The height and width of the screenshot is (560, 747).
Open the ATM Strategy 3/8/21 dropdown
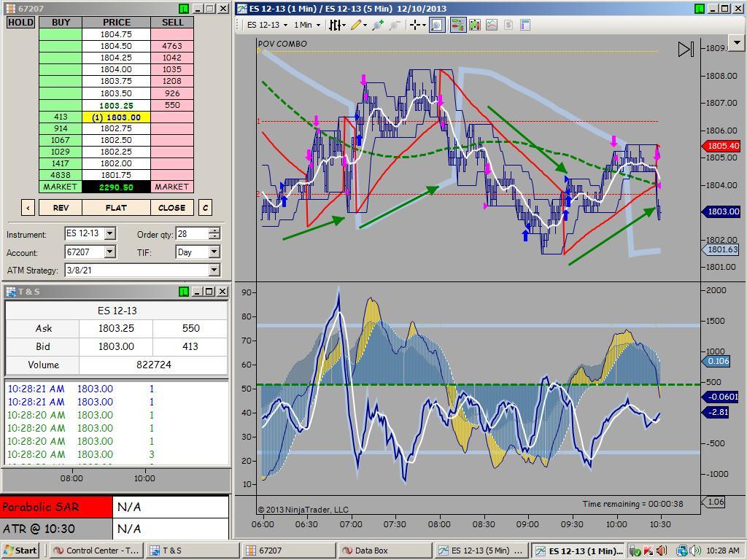tap(214, 270)
